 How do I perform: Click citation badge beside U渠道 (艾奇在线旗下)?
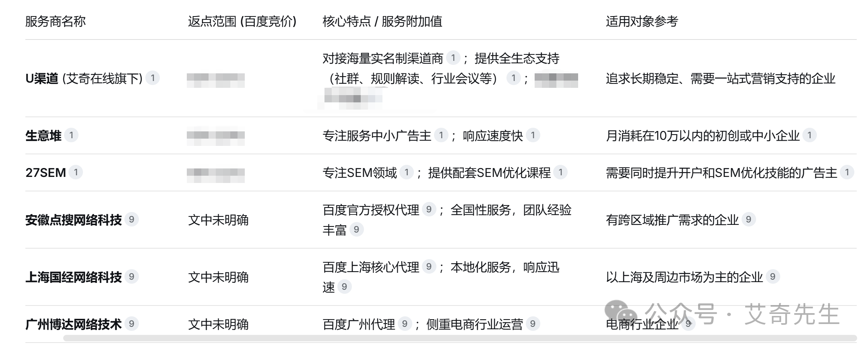153,78
